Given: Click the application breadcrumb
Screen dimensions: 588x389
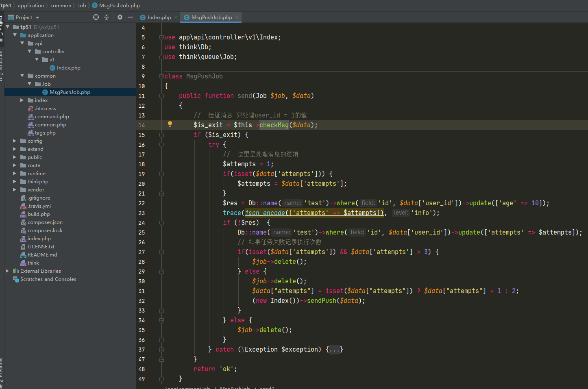Looking at the screenshot, I should (31, 5).
